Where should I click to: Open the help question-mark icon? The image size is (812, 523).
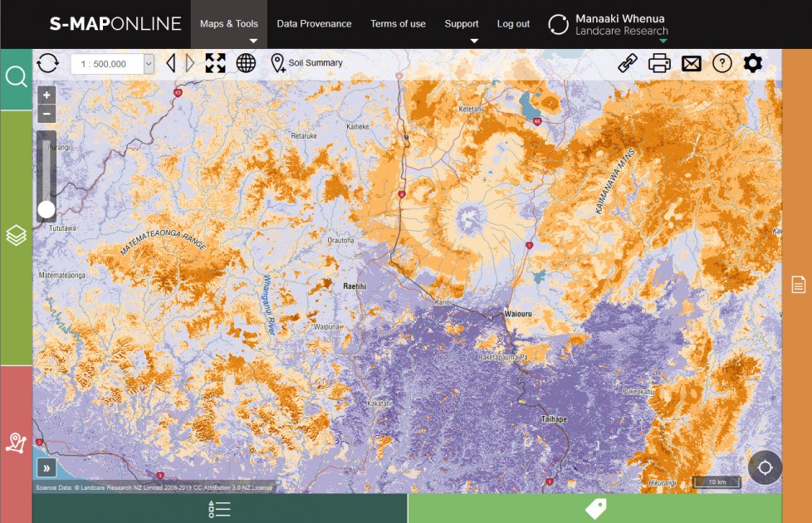(x=722, y=62)
